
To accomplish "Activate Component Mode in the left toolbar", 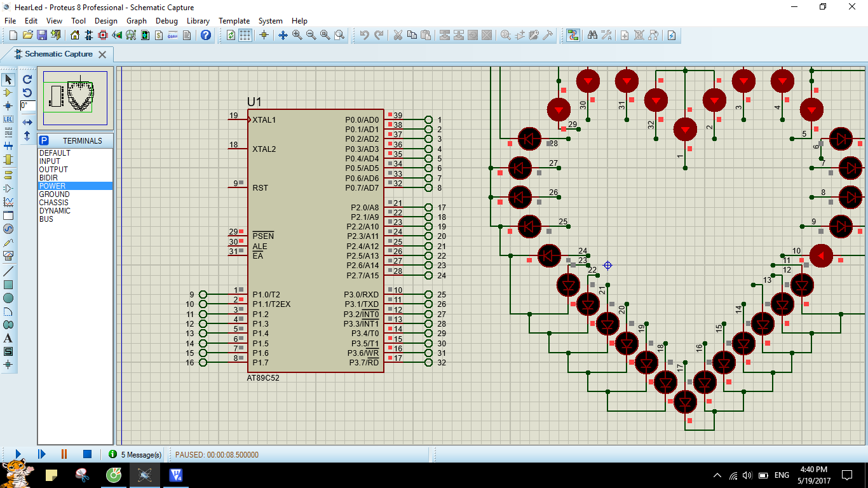I will (8, 92).
